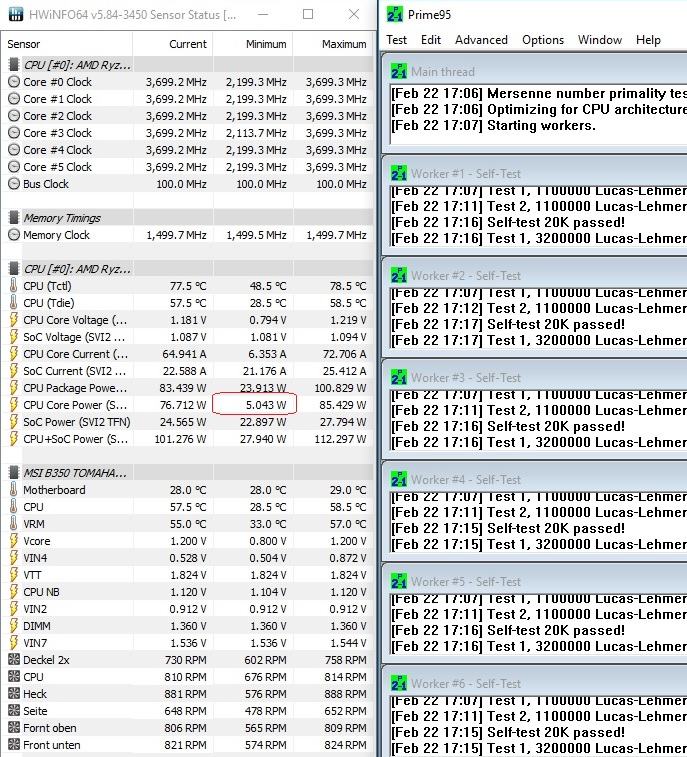Click the Worker #3 window icon
Image resolution: width=687 pixels, height=757 pixels.
click(399, 377)
